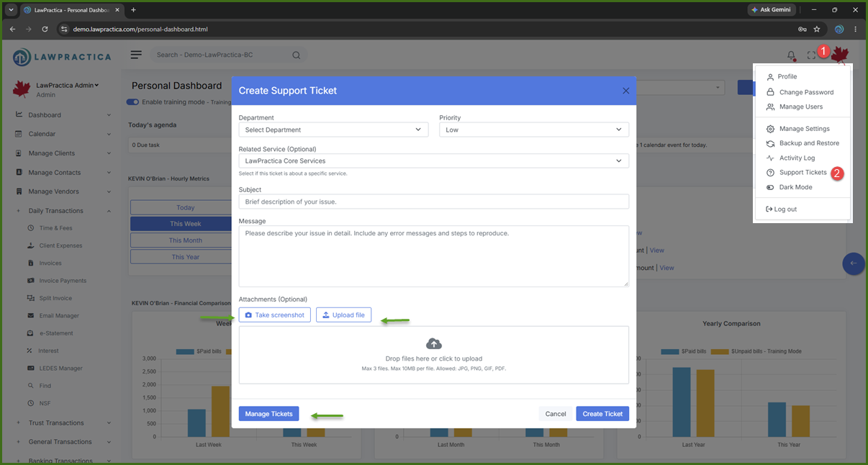Viewport: 868px width, 465px height.
Task: Click the Take screenshot button
Action: pos(275,315)
